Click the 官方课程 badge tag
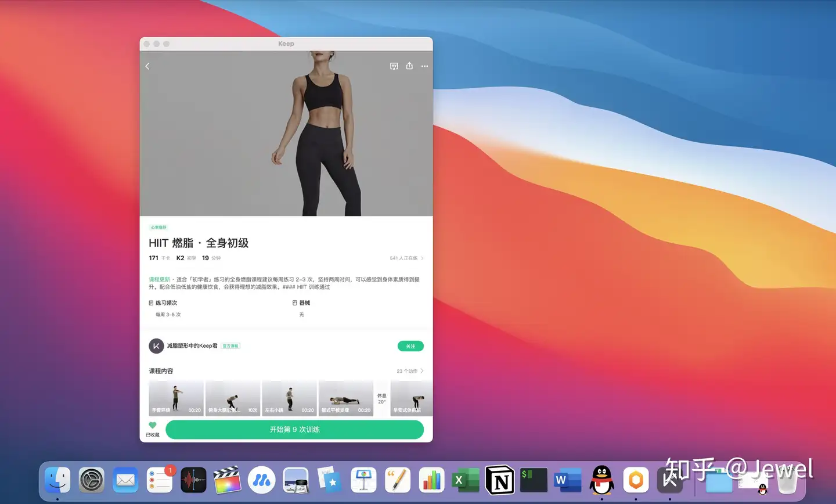 230,346
